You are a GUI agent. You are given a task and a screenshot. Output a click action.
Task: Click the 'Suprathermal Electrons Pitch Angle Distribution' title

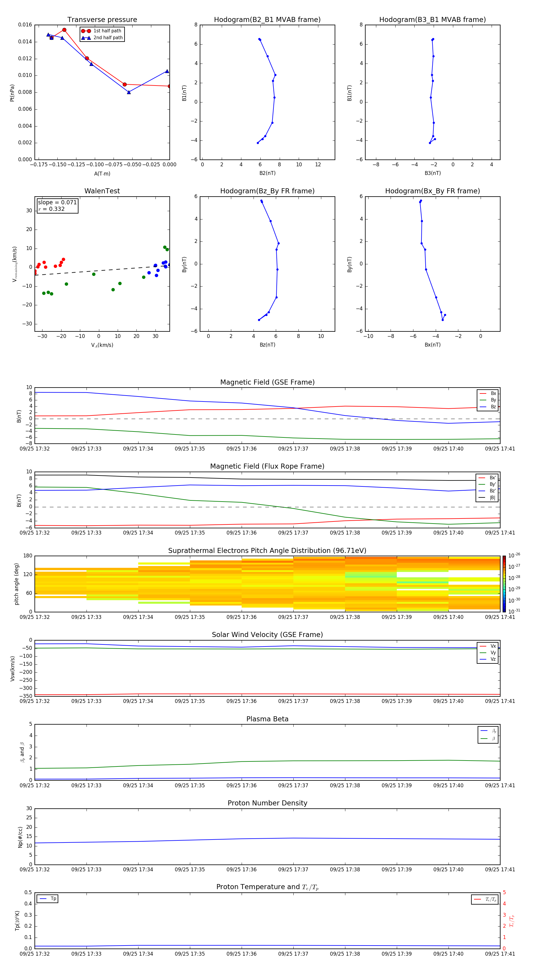pyautogui.click(x=267, y=551)
